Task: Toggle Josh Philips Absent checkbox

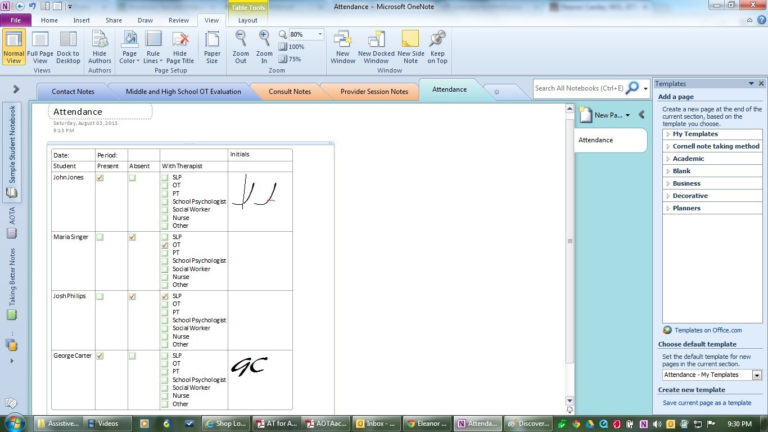Action: [132, 296]
